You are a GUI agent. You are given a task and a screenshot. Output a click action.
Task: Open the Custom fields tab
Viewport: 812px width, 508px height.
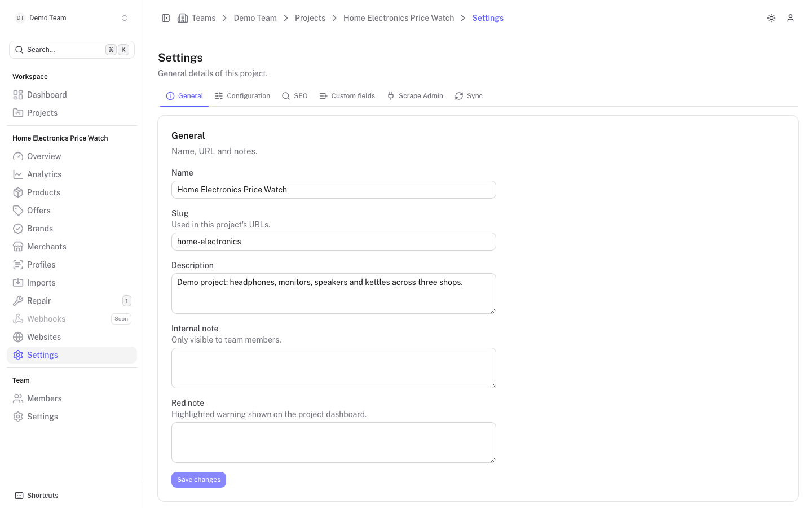point(347,96)
